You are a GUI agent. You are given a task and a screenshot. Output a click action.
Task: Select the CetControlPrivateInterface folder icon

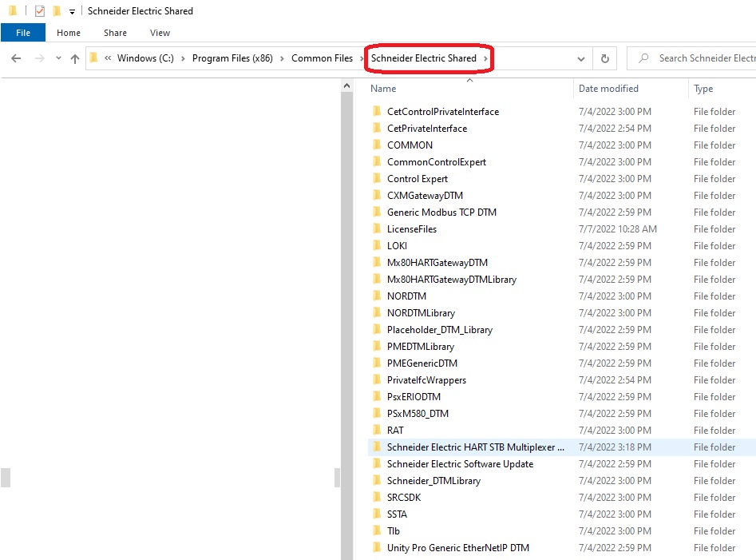coord(377,111)
